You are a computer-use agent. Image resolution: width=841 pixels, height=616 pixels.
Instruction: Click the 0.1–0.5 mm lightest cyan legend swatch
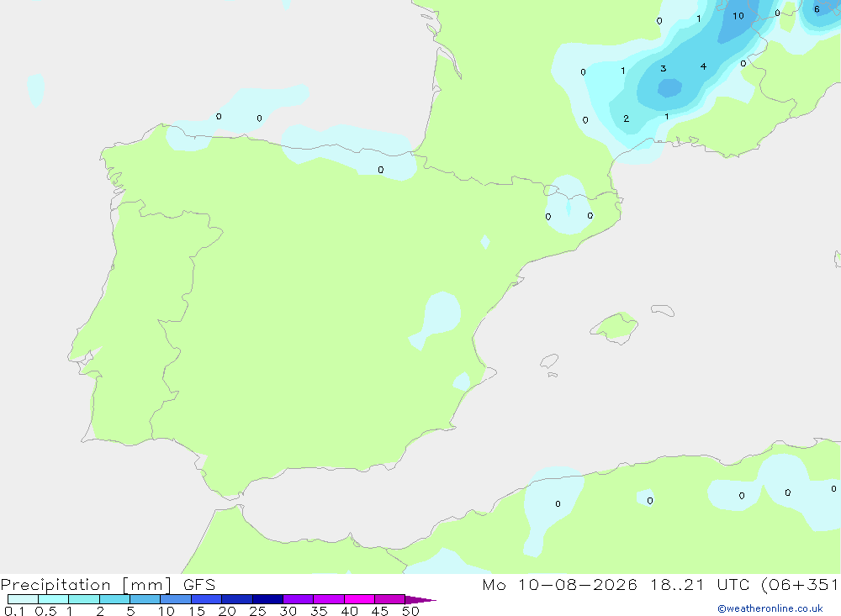23,599
